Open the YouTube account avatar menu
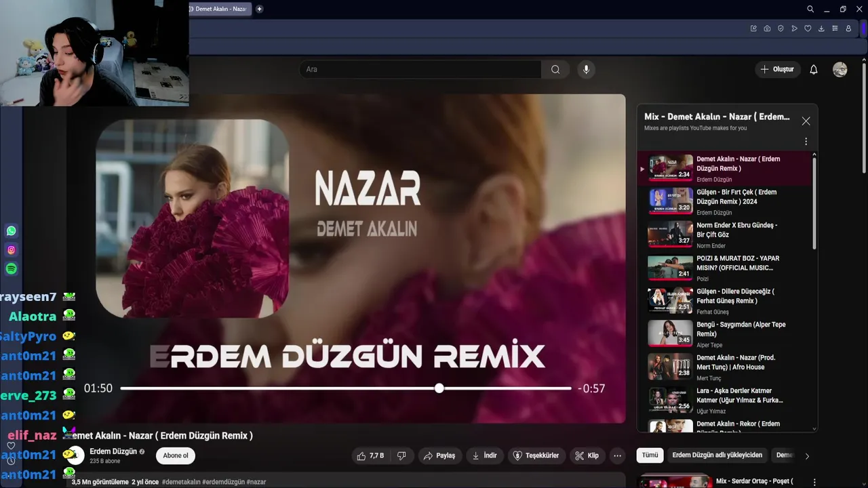 tap(840, 69)
